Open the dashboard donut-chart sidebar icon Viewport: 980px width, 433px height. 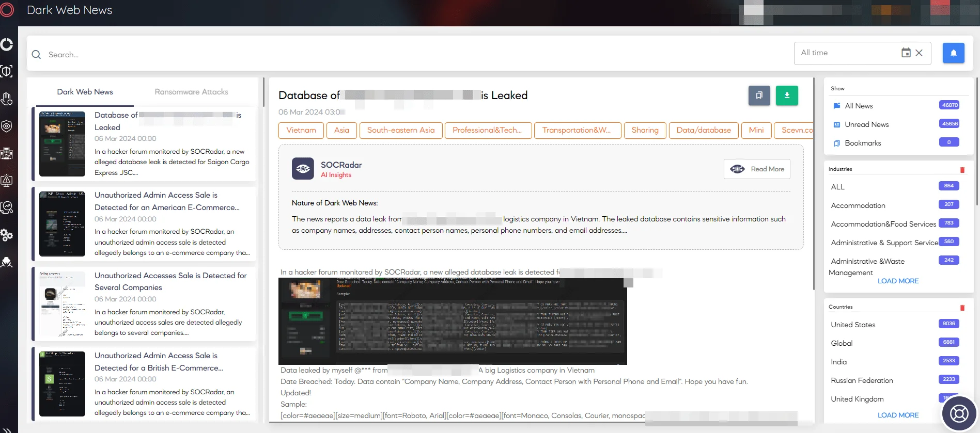click(7, 44)
